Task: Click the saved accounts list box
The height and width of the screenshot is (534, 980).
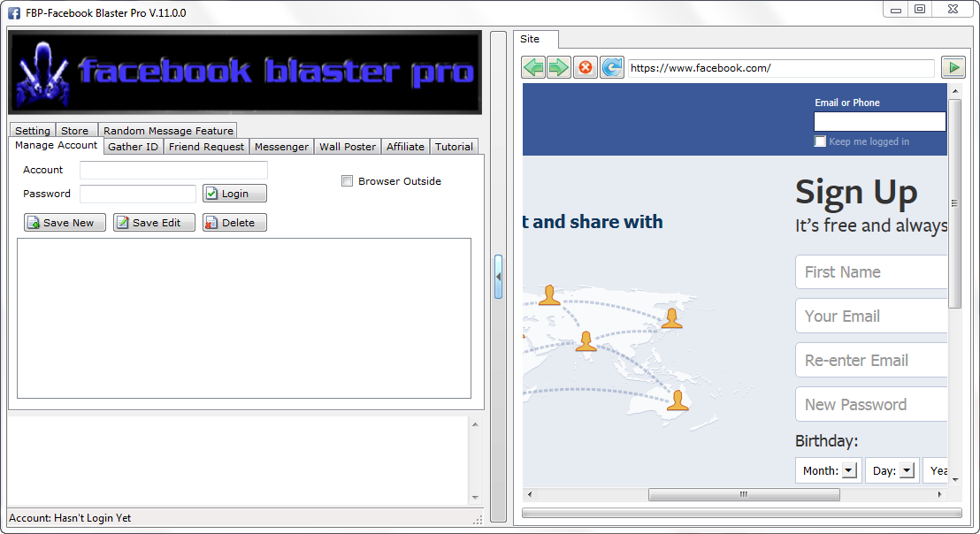Action: point(244,318)
